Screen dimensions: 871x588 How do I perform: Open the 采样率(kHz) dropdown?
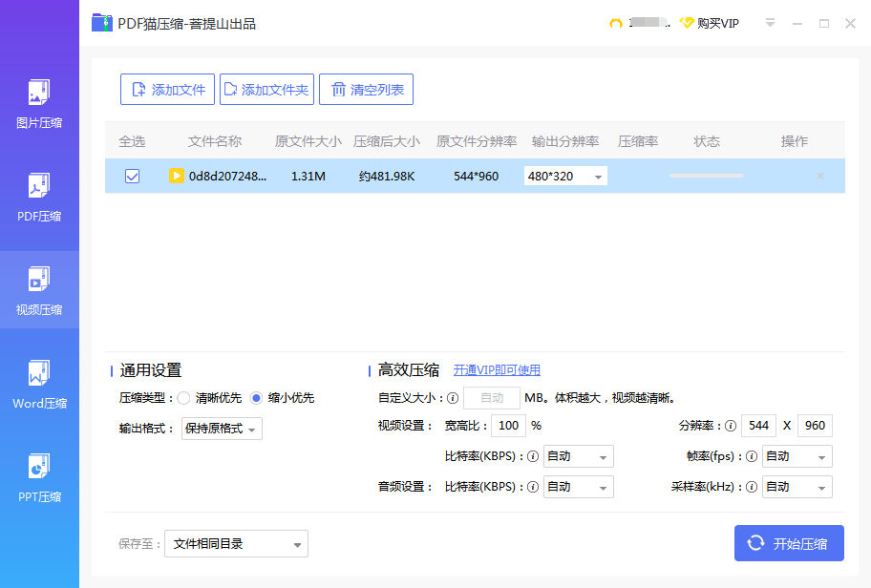pyautogui.click(x=797, y=487)
